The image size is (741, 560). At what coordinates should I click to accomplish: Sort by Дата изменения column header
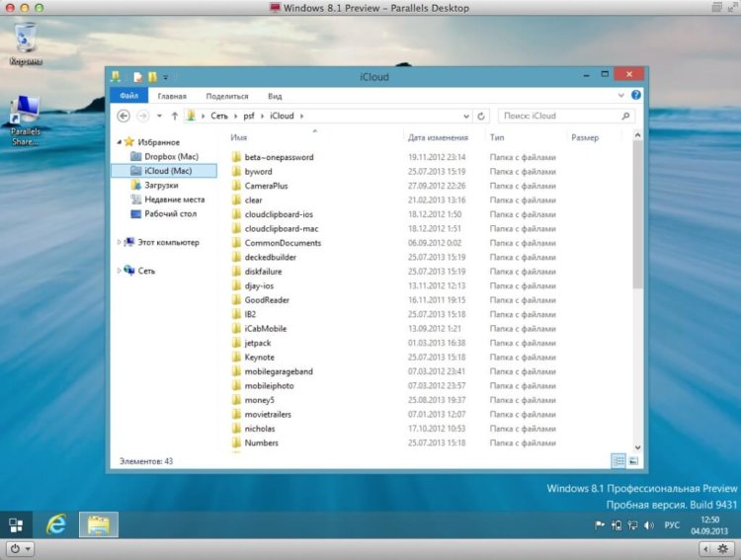coord(438,137)
